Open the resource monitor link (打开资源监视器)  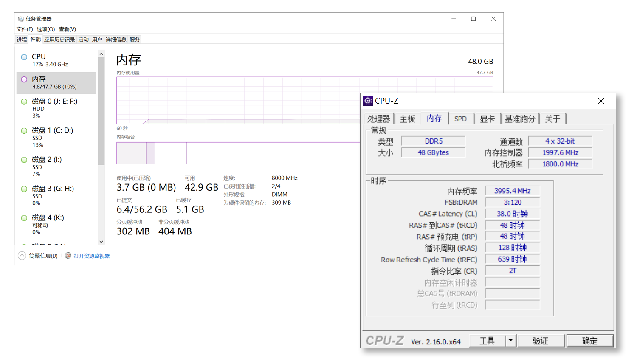(x=92, y=256)
